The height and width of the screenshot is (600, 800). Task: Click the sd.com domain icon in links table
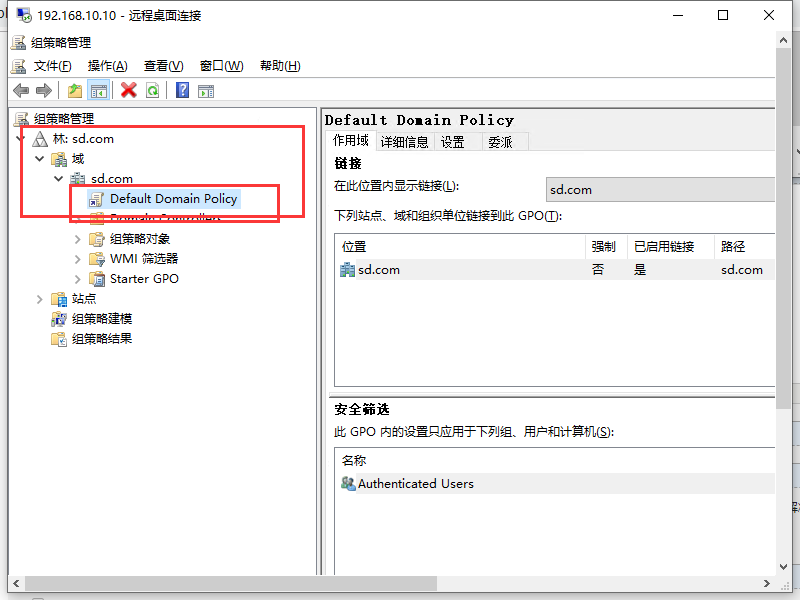click(347, 269)
